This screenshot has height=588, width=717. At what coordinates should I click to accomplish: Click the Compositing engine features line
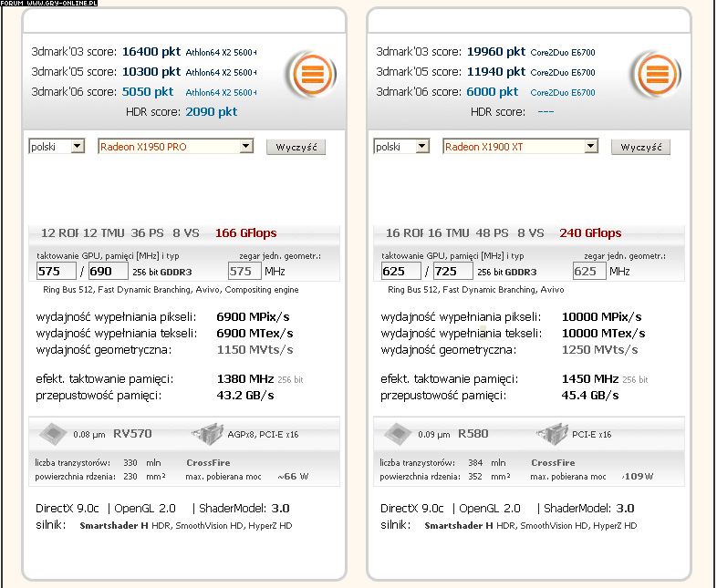(171, 290)
